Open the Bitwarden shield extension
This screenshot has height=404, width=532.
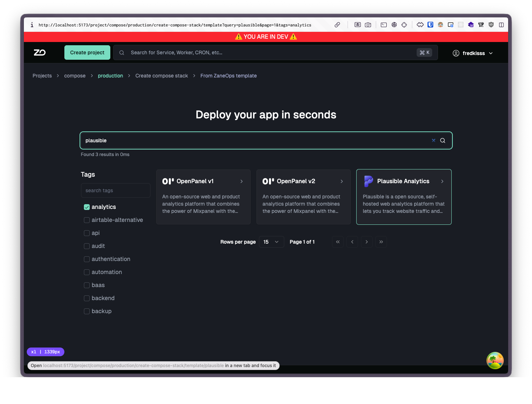(x=430, y=25)
